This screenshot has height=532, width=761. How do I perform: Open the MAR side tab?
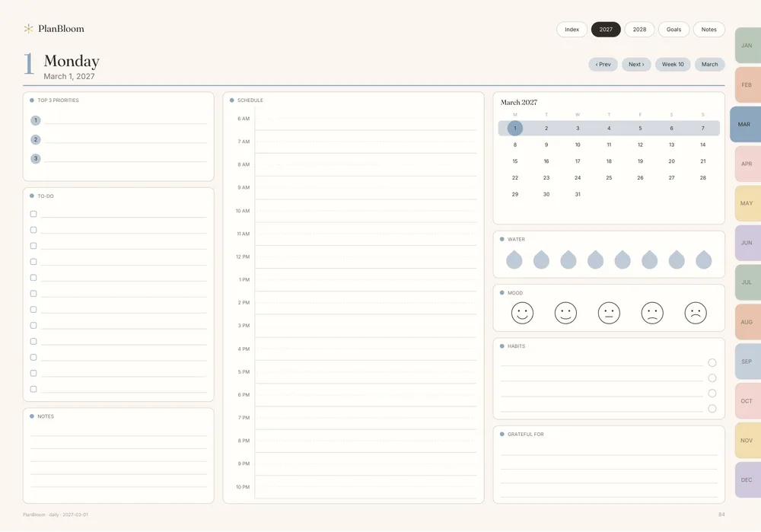[746, 125]
